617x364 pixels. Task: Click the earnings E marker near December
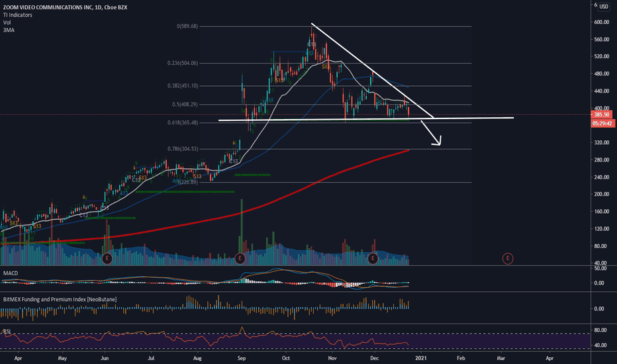pos(373,259)
